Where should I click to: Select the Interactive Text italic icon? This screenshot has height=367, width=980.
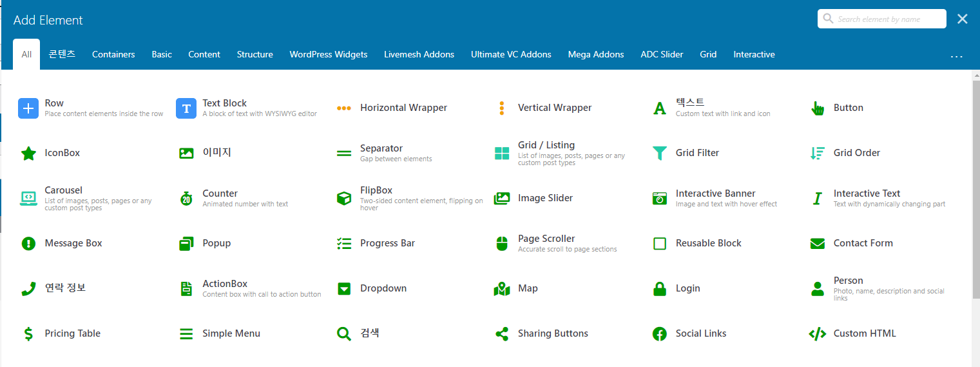[x=818, y=199]
